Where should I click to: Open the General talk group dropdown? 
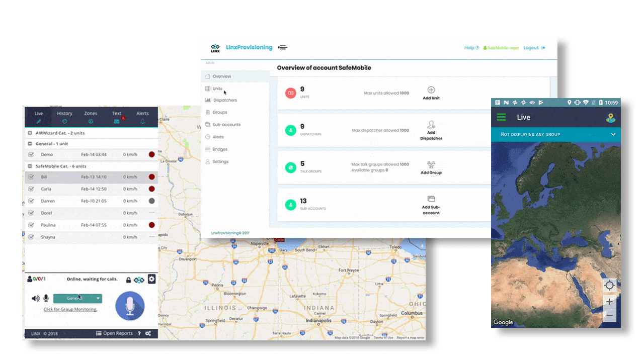(77, 299)
